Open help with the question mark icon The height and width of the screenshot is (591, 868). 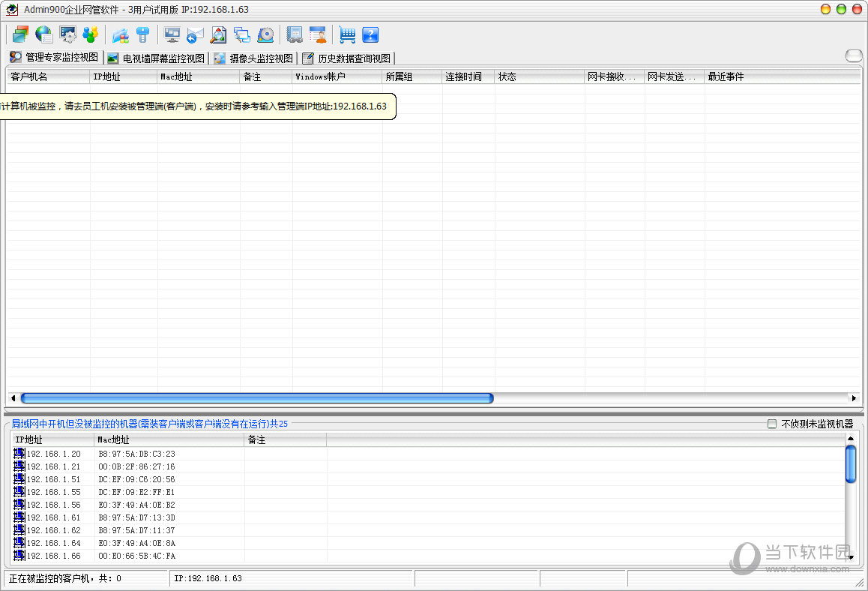(x=370, y=35)
